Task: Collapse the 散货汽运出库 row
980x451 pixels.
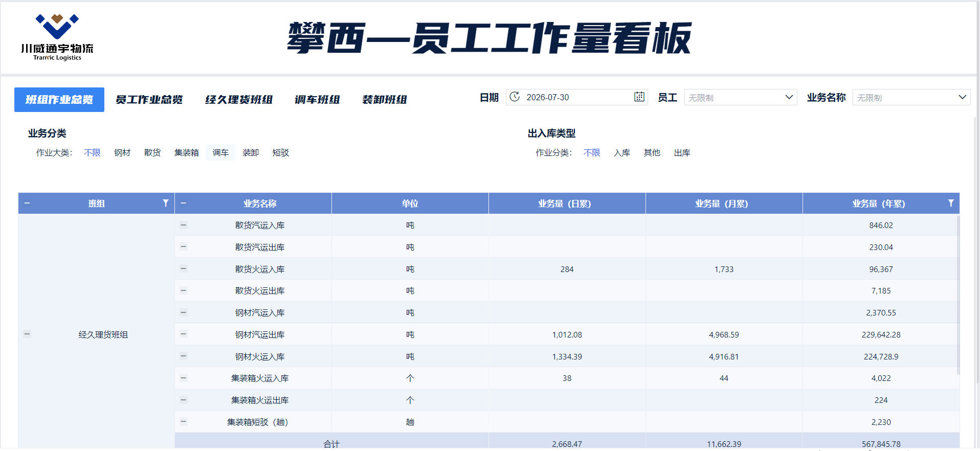Action: coord(184,246)
